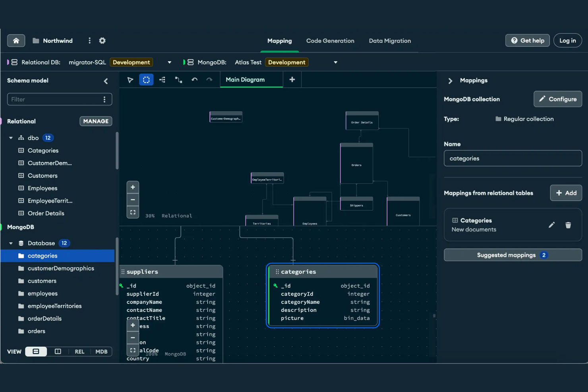Click the fit-to-screen zoom icon
The width and height of the screenshot is (588, 392).
(133, 212)
